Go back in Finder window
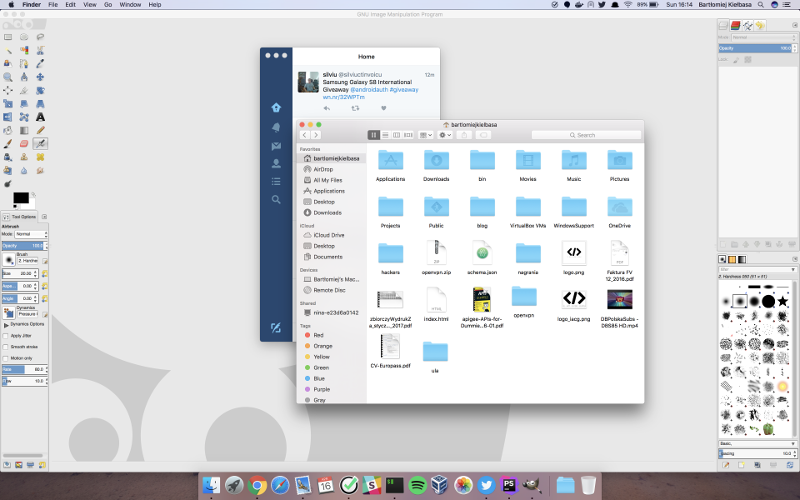Viewport: 800px width, 500px height. (305, 135)
